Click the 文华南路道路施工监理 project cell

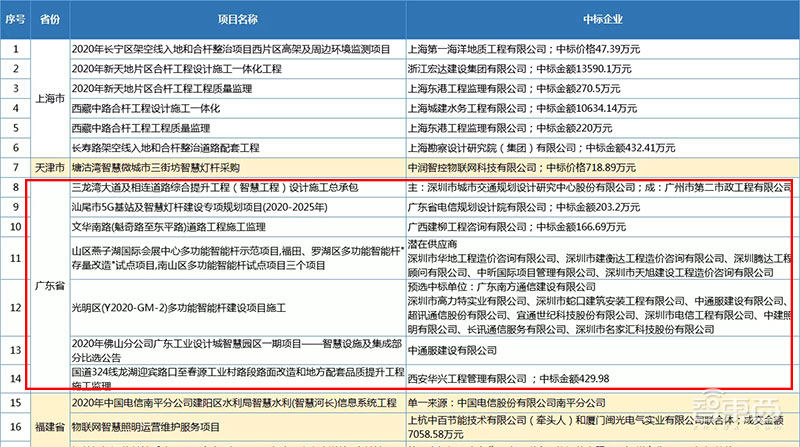(237, 227)
